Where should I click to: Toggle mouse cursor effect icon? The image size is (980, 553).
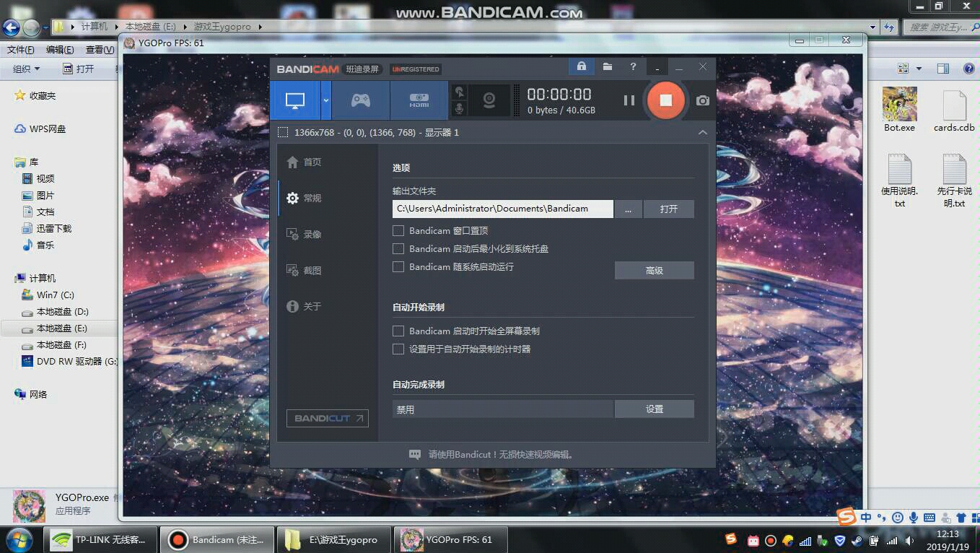click(x=459, y=92)
